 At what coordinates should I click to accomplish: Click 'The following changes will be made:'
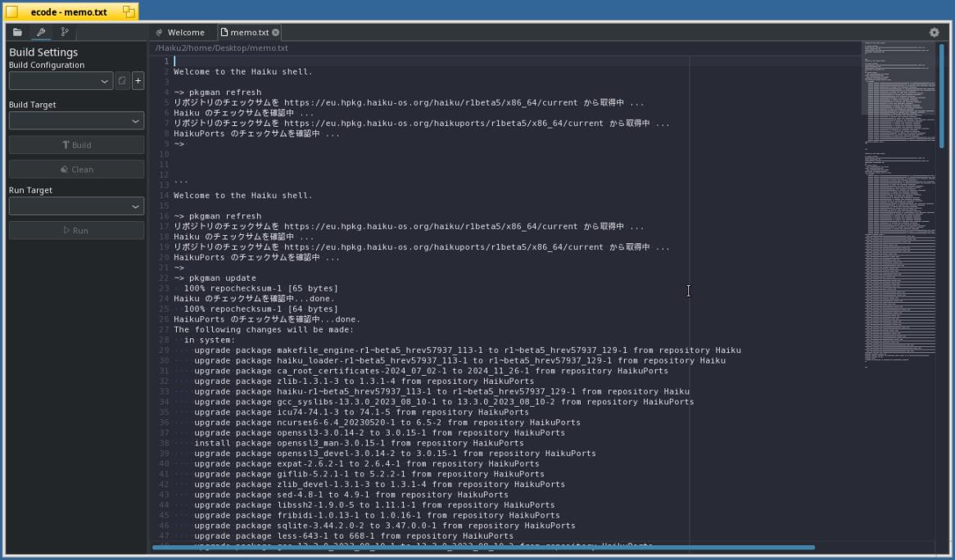264,330
